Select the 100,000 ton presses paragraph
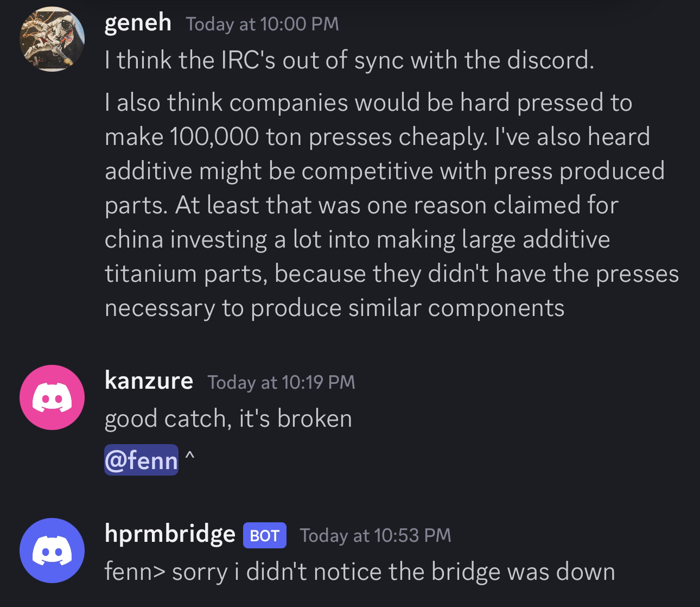This screenshot has height=607, width=700. click(x=392, y=205)
